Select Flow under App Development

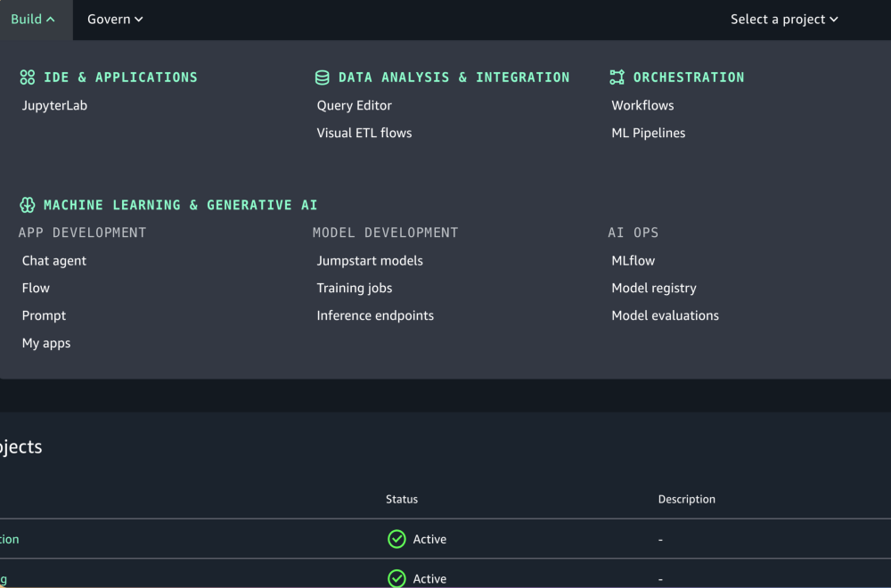click(x=36, y=288)
